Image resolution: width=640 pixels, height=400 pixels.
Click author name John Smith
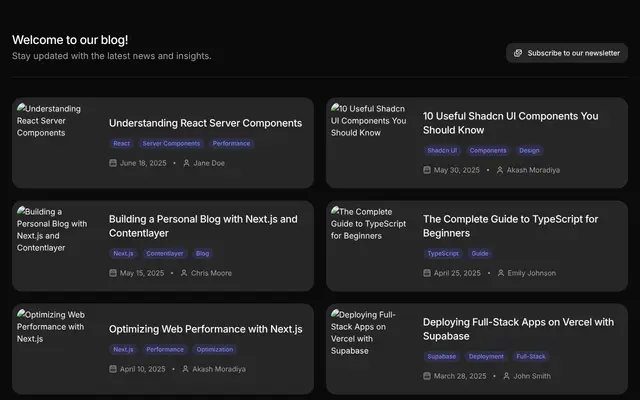click(x=532, y=376)
